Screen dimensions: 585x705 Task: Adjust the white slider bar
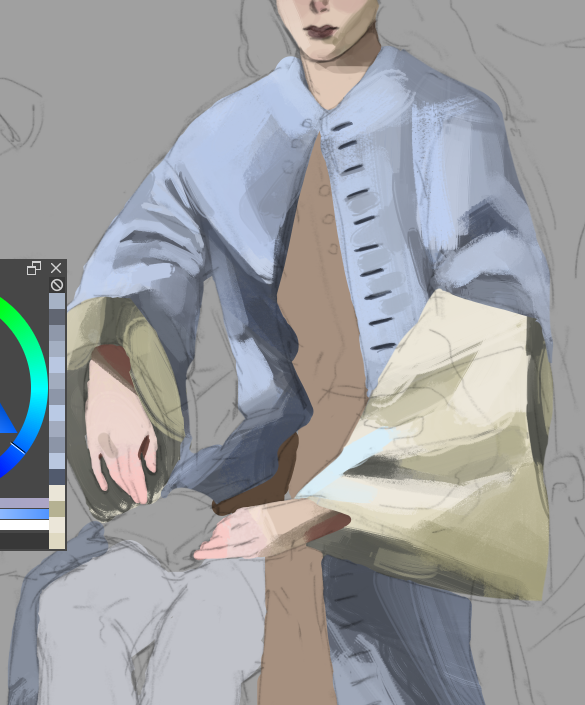(x=24, y=525)
